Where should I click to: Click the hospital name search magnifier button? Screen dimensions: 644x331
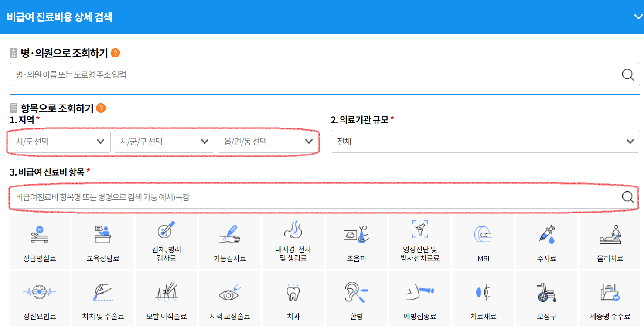(628, 74)
